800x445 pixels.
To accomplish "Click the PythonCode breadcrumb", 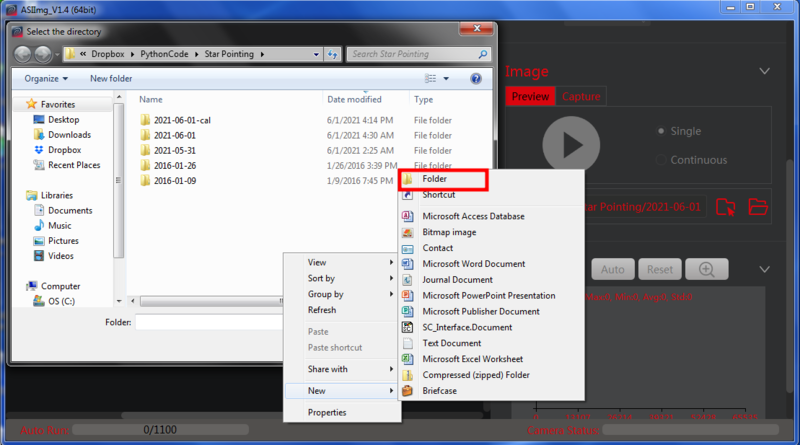I will click(x=164, y=54).
